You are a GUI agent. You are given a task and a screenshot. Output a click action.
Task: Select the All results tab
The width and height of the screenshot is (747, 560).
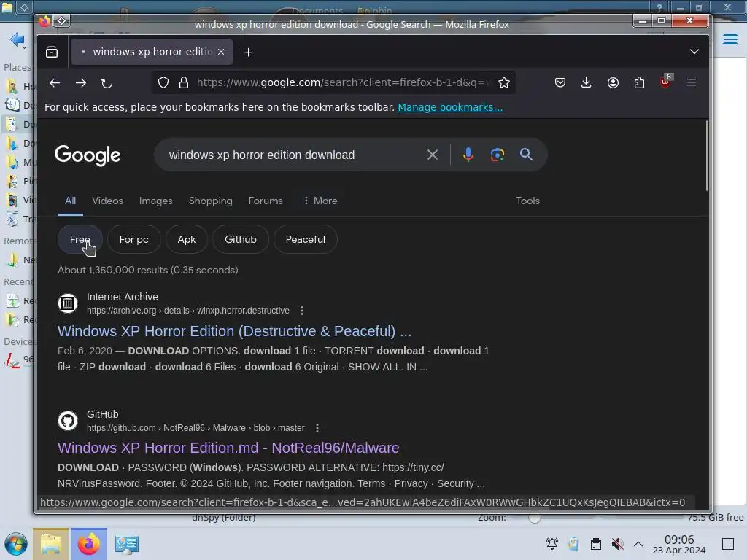pyautogui.click(x=70, y=201)
